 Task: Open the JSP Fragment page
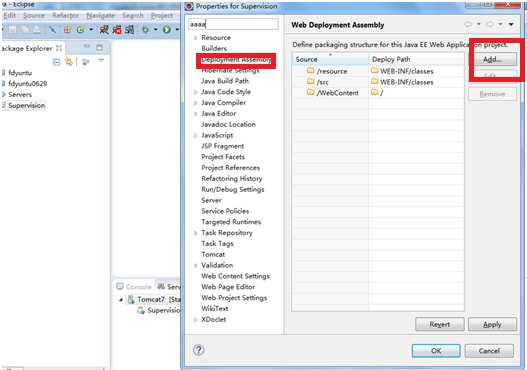coord(222,146)
